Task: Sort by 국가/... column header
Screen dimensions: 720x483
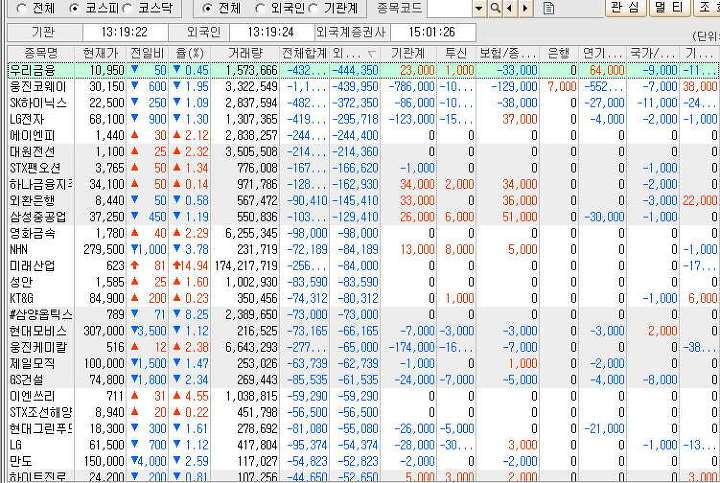Action: 652,53
